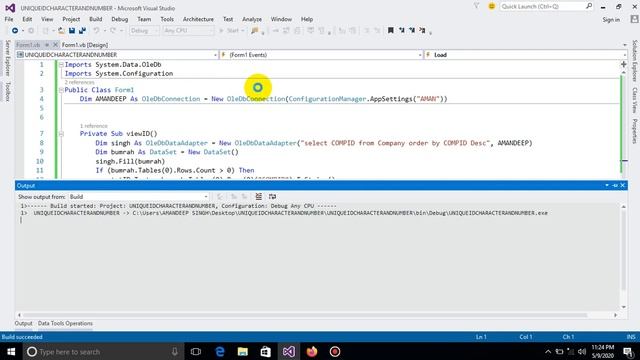Open the Class View side tab
640x360 pixels.
635,100
